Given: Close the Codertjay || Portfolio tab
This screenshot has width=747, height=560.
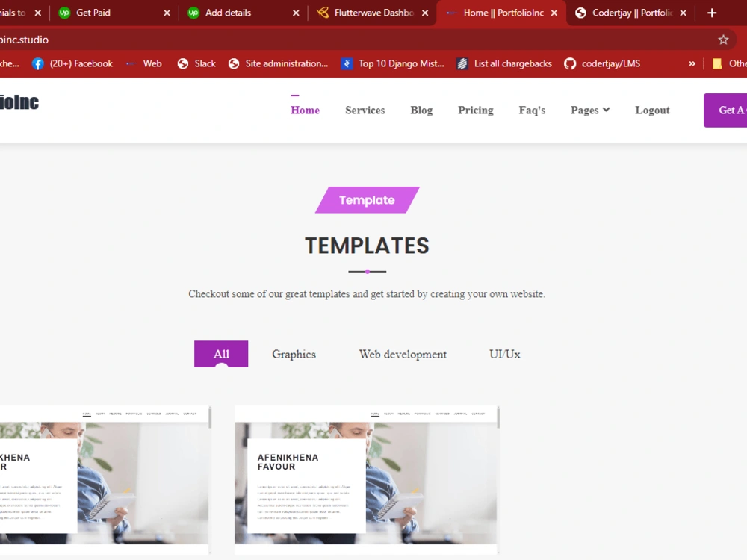Looking at the screenshot, I should pyautogui.click(x=684, y=13).
